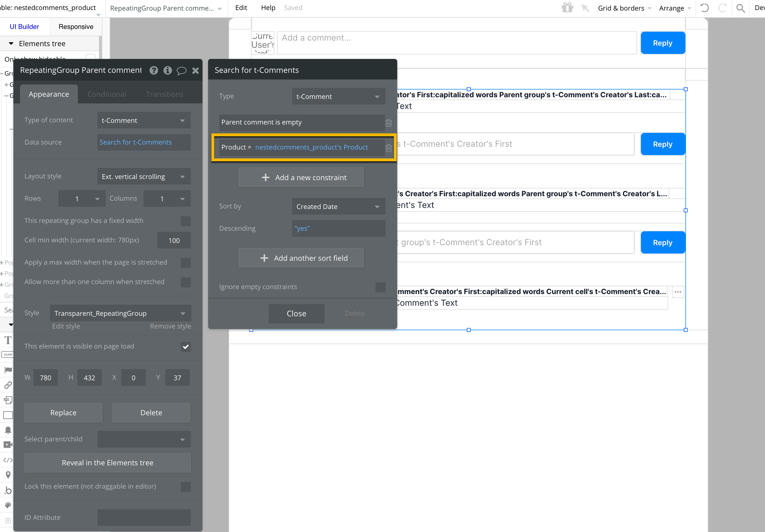
Task: Select the Link chain element icon
Action: [x=8, y=385]
